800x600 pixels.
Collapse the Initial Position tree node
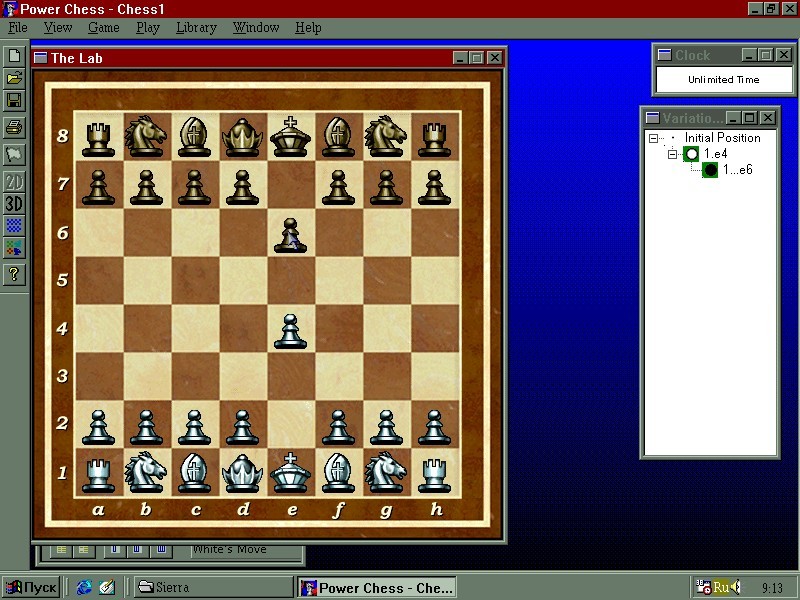pyautogui.click(x=654, y=139)
